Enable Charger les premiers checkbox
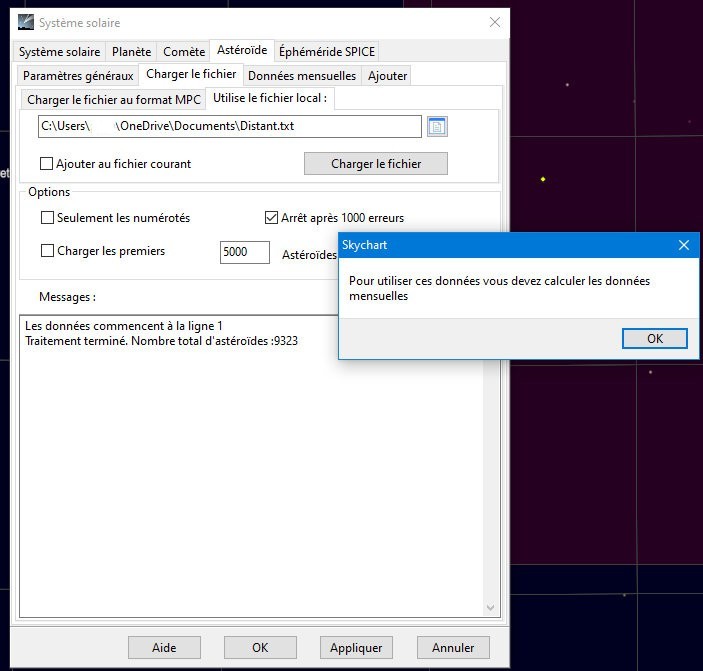Viewport: 703px width, 671px height. pyautogui.click(x=47, y=251)
